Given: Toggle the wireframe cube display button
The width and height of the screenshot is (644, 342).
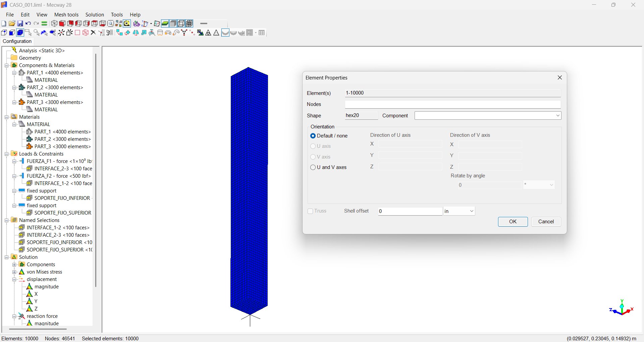Looking at the screenshot, I should pyautogui.click(x=181, y=23).
